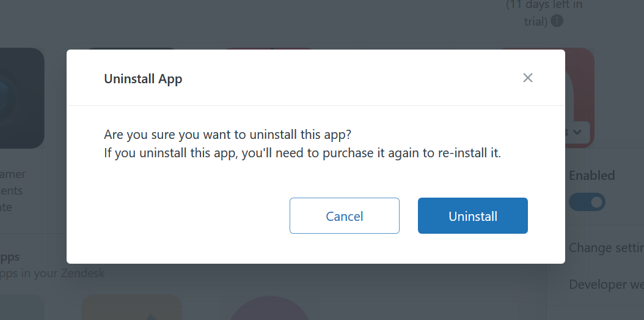644x320 pixels.
Task: Toggle the Enabled switch behind the dialog
Action: [587, 202]
